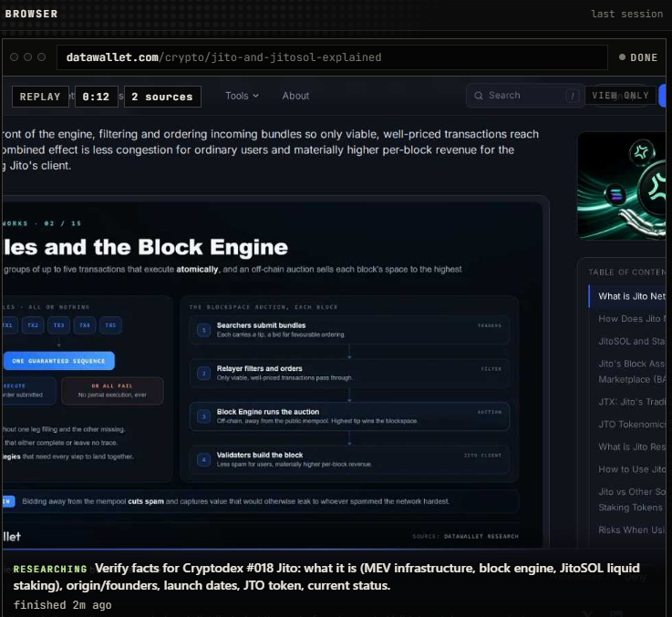The width and height of the screenshot is (672, 617).
Task: Open the Jito article thumbnail image
Action: coord(622,186)
